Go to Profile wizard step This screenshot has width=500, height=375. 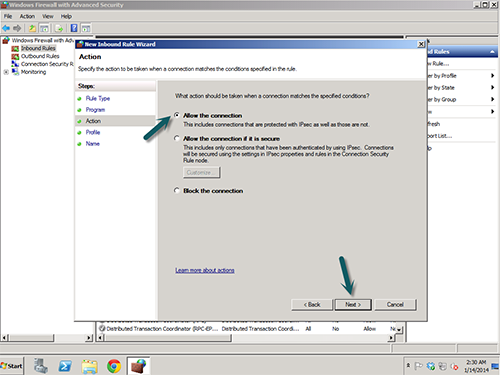pyautogui.click(x=93, y=132)
